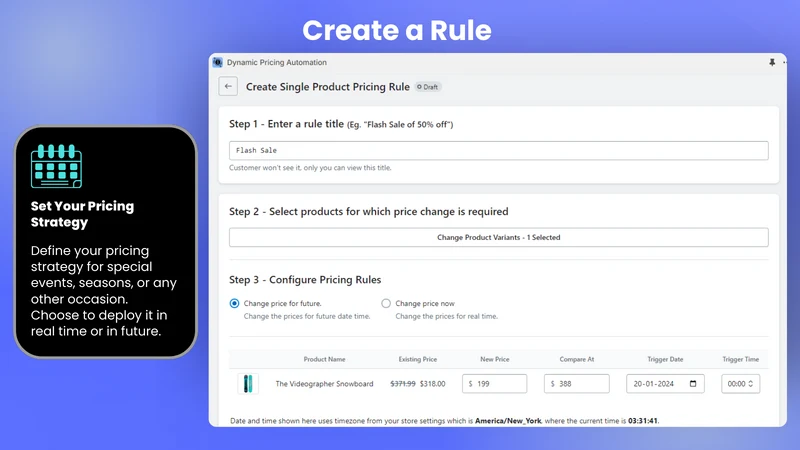Screen dimensions: 800x450
Task: Select 'Change price now' radio option
Action: [386, 304]
